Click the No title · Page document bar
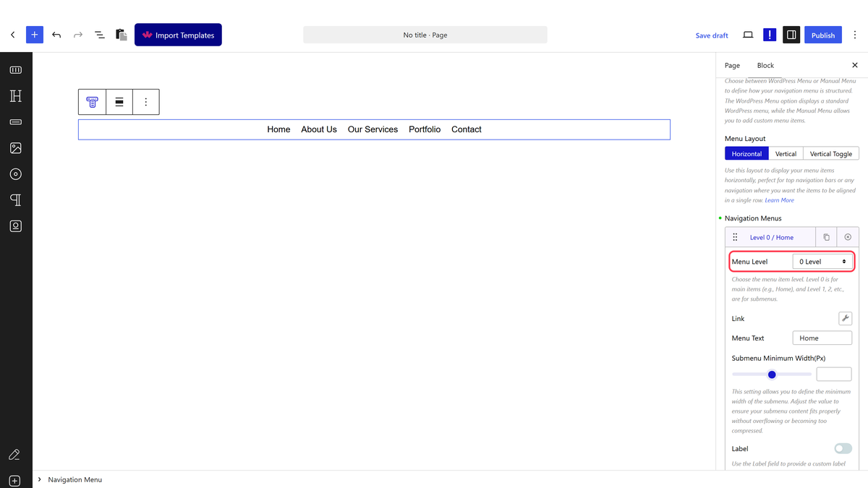This screenshot has height=488, width=868. pyautogui.click(x=425, y=35)
